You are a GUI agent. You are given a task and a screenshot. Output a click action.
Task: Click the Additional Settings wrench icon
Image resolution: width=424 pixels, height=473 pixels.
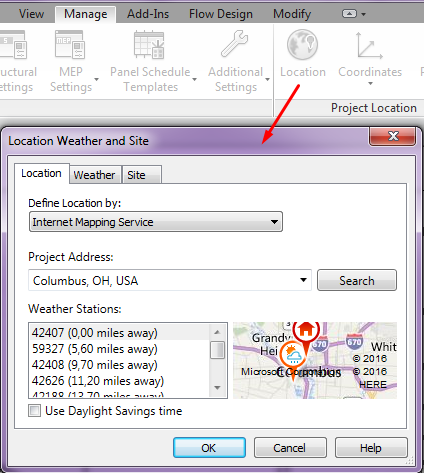tap(235, 43)
